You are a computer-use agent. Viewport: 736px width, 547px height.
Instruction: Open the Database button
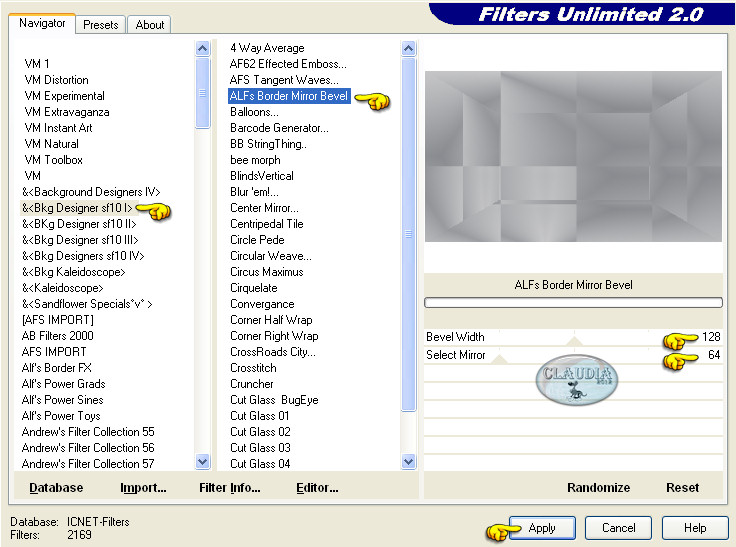click(x=56, y=488)
